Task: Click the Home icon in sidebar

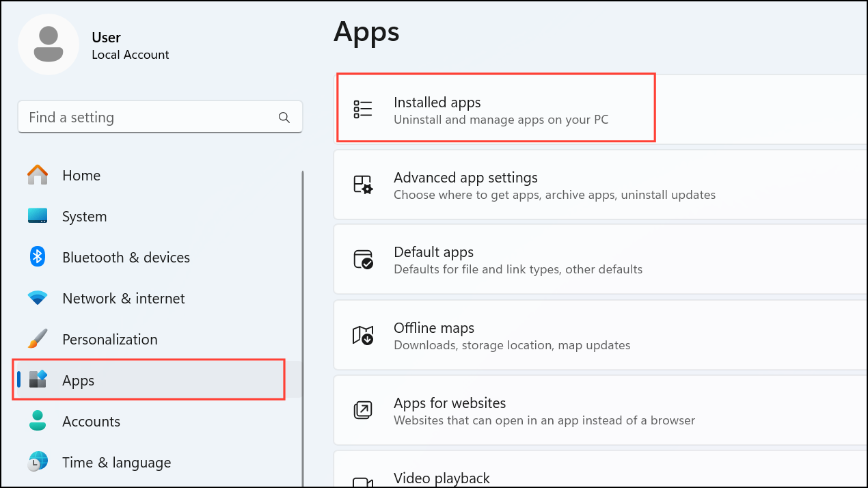Action: 38,175
